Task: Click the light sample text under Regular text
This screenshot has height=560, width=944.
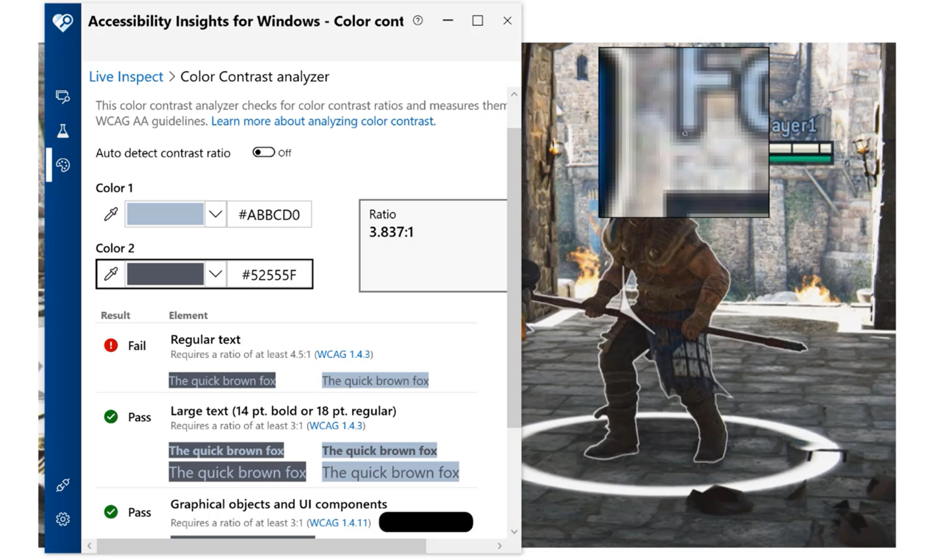Action: tap(375, 381)
